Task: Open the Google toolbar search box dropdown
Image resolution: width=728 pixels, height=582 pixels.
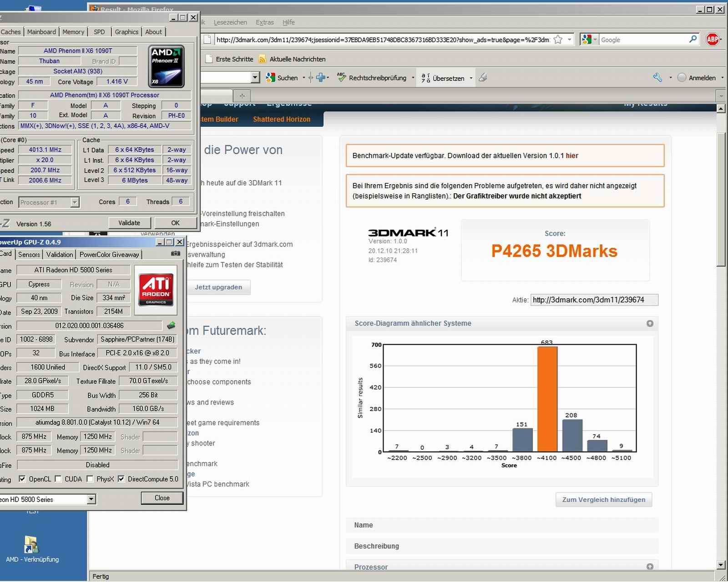Action: coord(255,77)
